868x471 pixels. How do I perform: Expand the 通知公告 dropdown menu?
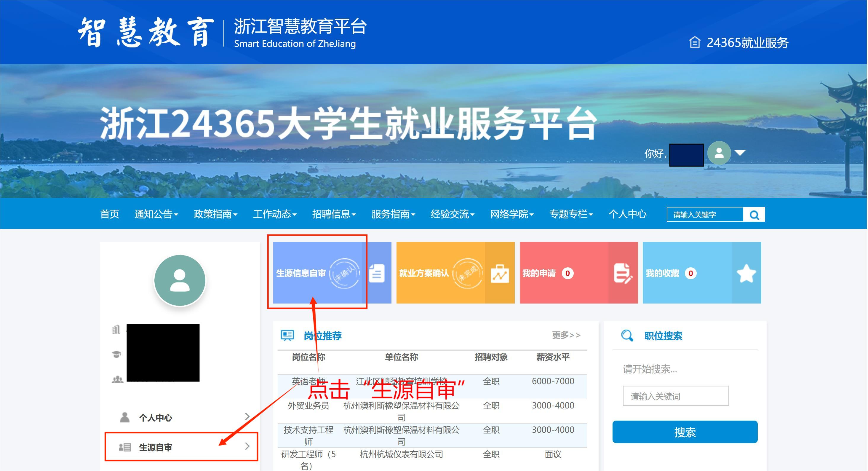[156, 214]
